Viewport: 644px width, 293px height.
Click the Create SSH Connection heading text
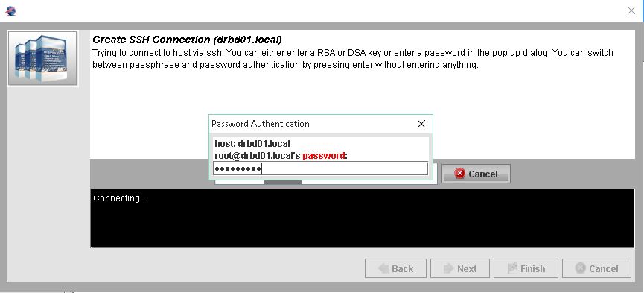tap(187, 40)
